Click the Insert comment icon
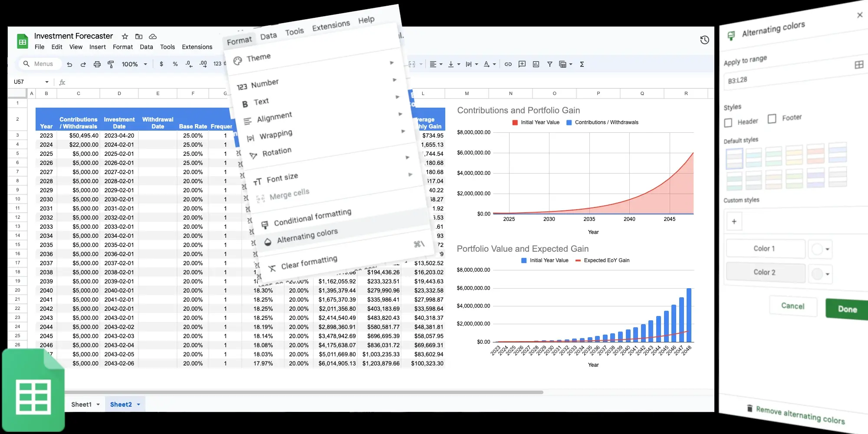 click(522, 64)
